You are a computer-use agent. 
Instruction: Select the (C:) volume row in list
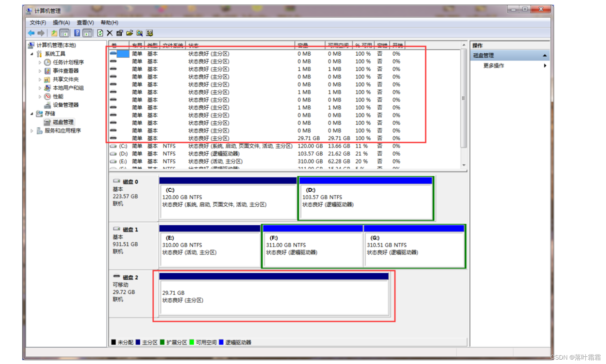256,146
